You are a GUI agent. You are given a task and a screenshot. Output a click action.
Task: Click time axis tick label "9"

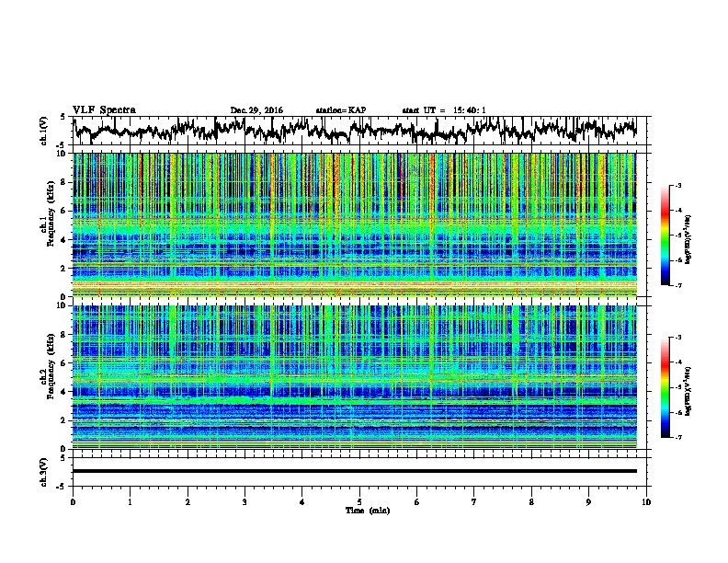[588, 502]
